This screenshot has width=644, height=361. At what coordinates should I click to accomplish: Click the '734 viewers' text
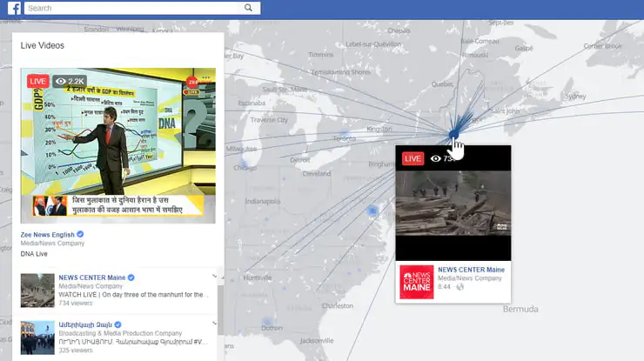tap(76, 303)
